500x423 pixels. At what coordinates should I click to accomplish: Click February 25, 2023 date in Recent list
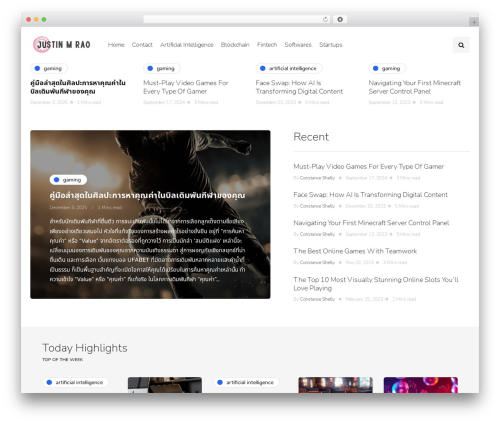point(364,299)
